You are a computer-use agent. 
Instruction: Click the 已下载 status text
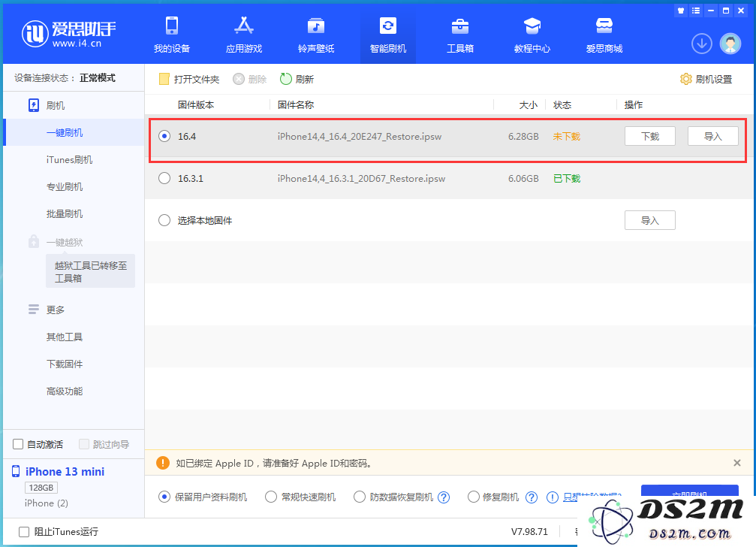(x=567, y=179)
